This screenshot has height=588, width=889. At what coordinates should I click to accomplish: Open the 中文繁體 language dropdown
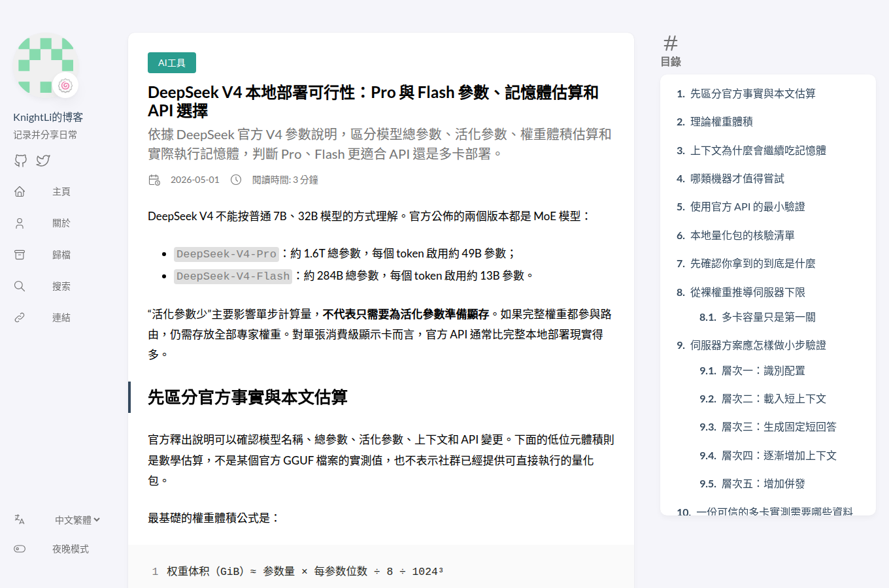77,520
